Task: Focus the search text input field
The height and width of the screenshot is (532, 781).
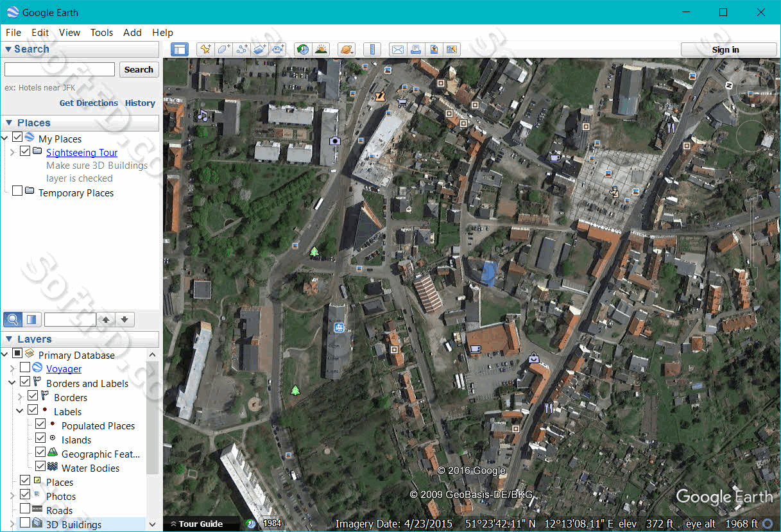Action: (x=60, y=69)
